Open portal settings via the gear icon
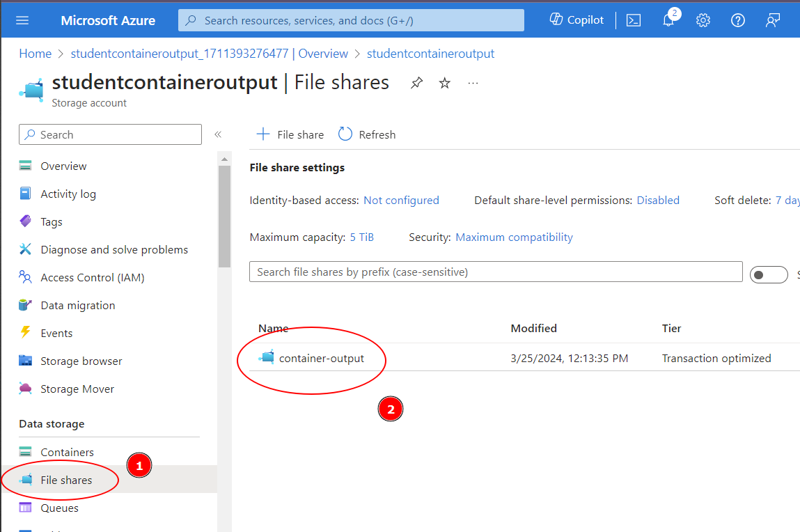The image size is (800, 532). (x=703, y=20)
